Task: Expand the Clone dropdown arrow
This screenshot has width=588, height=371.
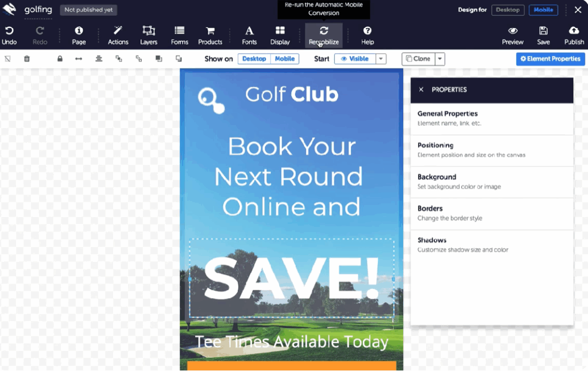Action: point(440,59)
